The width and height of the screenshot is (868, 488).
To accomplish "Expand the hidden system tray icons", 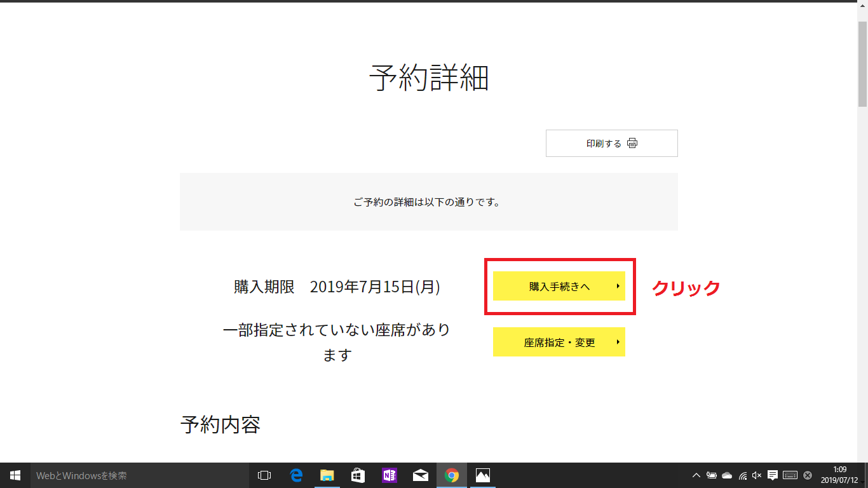I will pos(696,475).
